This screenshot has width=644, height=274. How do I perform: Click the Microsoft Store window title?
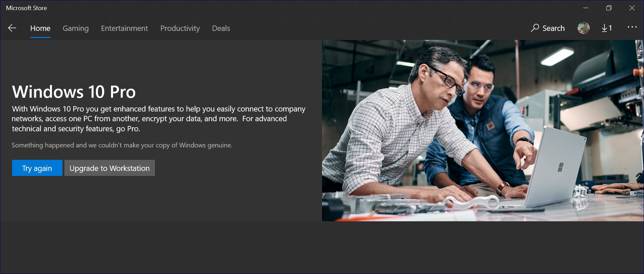(x=26, y=8)
